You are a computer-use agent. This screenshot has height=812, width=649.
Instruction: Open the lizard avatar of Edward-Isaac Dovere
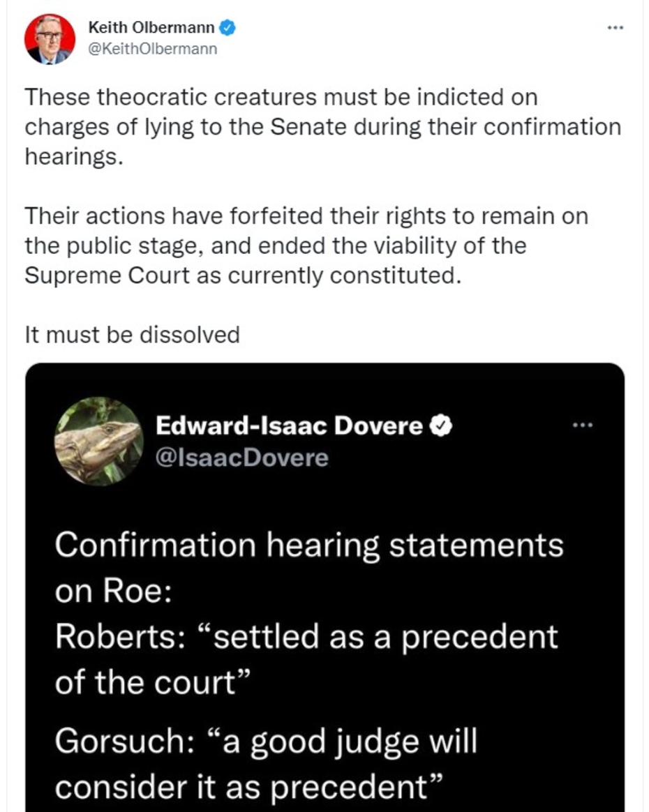pyautogui.click(x=98, y=441)
